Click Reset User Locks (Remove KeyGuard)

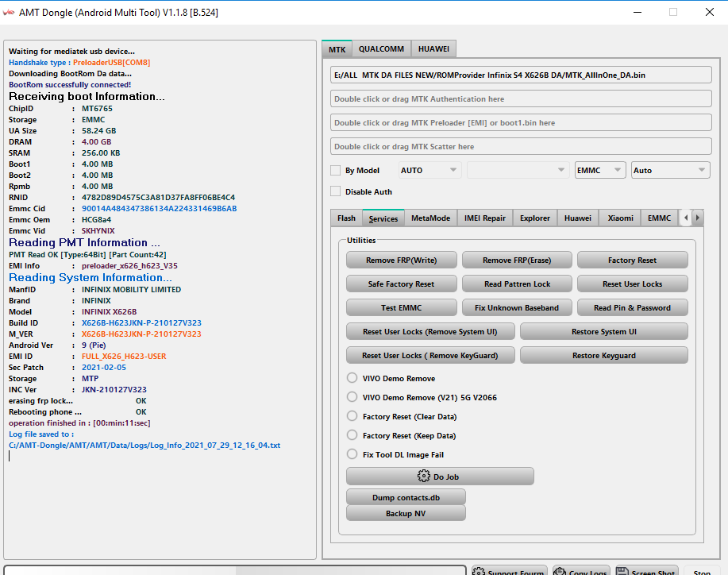coord(430,355)
